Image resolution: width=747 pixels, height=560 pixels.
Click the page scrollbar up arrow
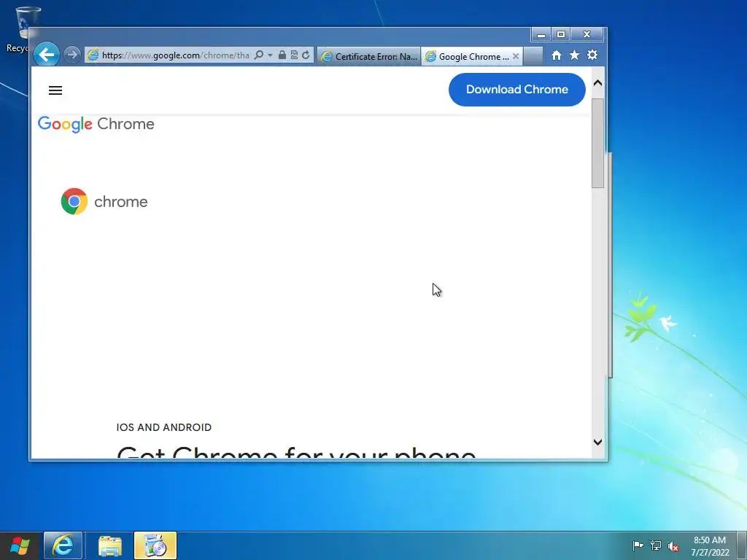[598, 83]
